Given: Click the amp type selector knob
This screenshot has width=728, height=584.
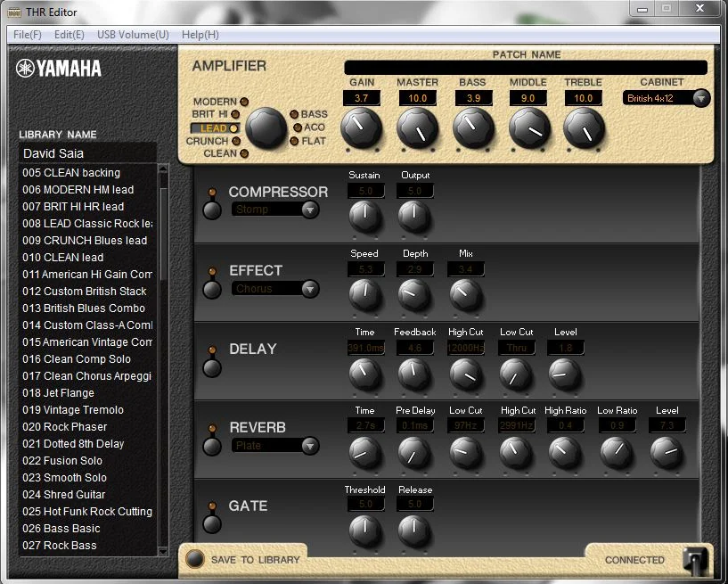Looking at the screenshot, I should (266, 128).
